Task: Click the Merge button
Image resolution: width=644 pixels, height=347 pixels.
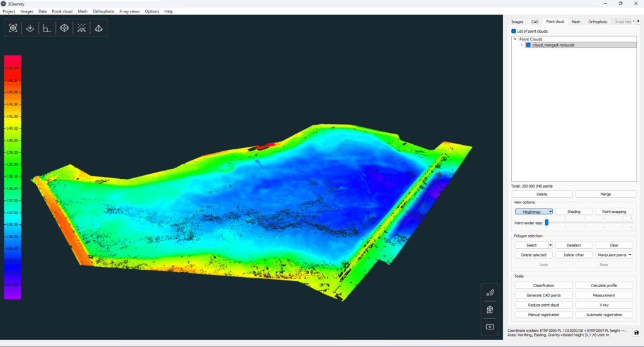Action: [x=606, y=194]
